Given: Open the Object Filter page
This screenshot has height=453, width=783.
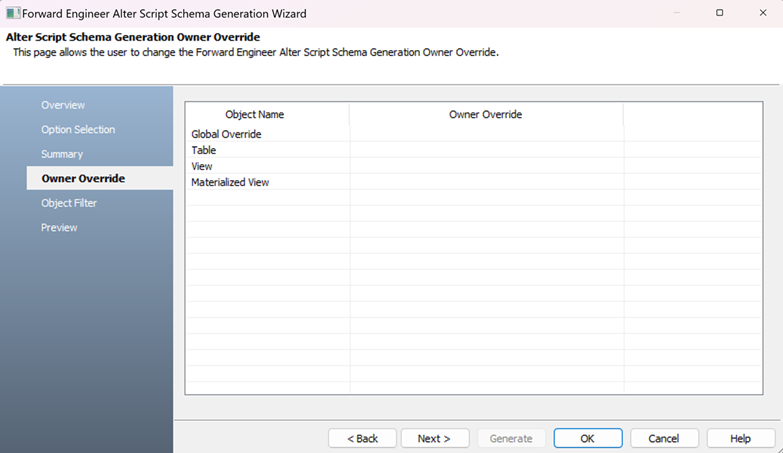Looking at the screenshot, I should point(69,203).
